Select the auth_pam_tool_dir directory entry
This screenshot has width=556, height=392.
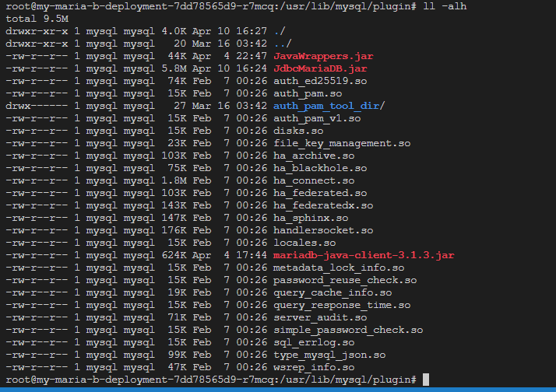[x=318, y=106]
